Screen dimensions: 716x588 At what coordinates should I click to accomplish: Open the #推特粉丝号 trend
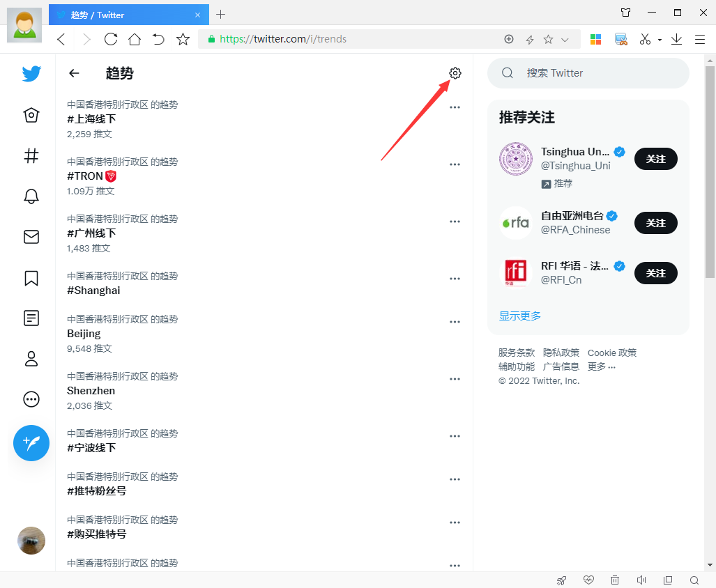tap(96, 491)
